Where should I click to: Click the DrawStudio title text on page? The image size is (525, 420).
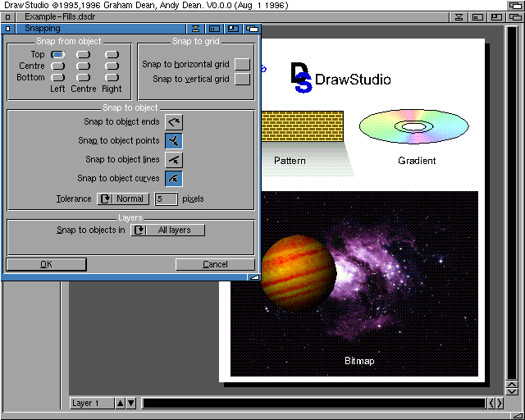click(353, 80)
